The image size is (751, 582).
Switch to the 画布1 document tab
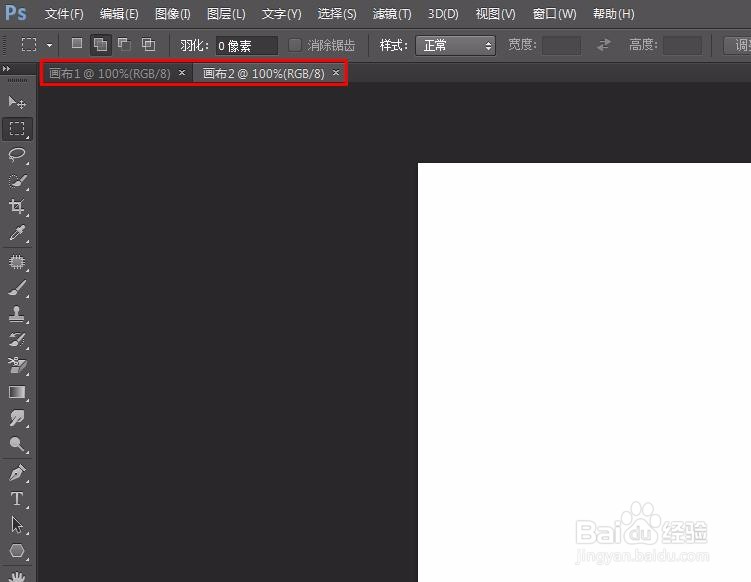pyautogui.click(x=110, y=73)
